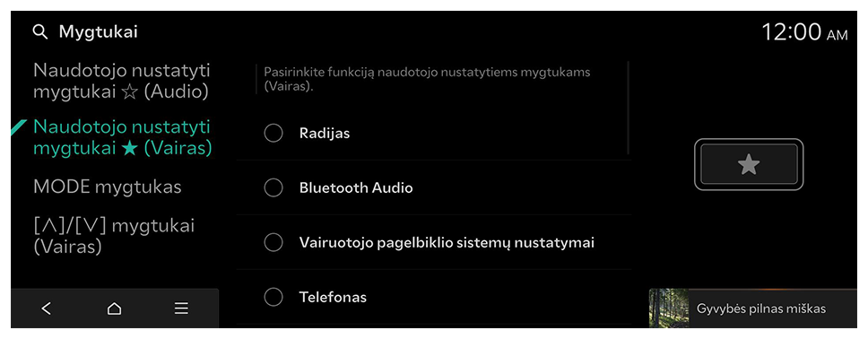The image size is (868, 339).
Task: Choose Vairuotojo pagelbiklio sistemų nustatymai radio button
Action: point(273,243)
